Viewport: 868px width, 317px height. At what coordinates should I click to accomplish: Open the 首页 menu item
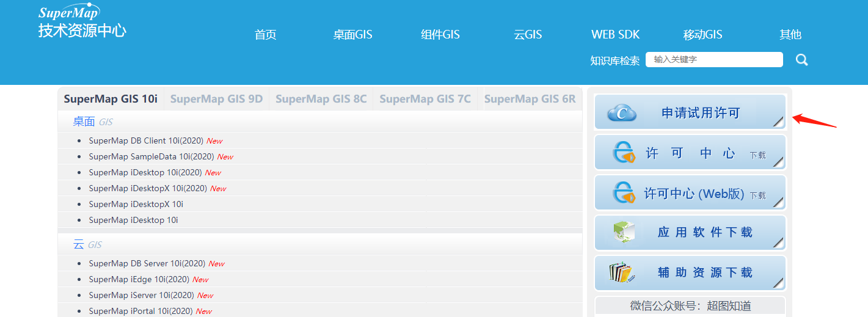point(266,35)
